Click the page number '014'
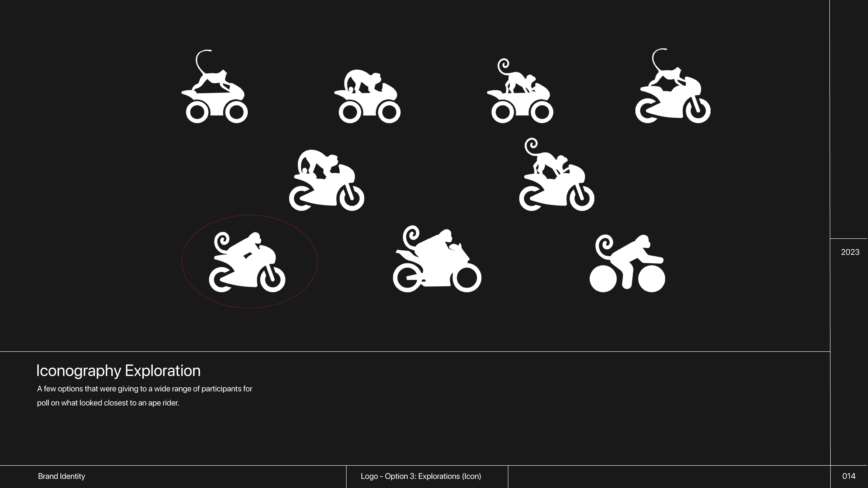The image size is (868, 488). [x=849, y=476]
